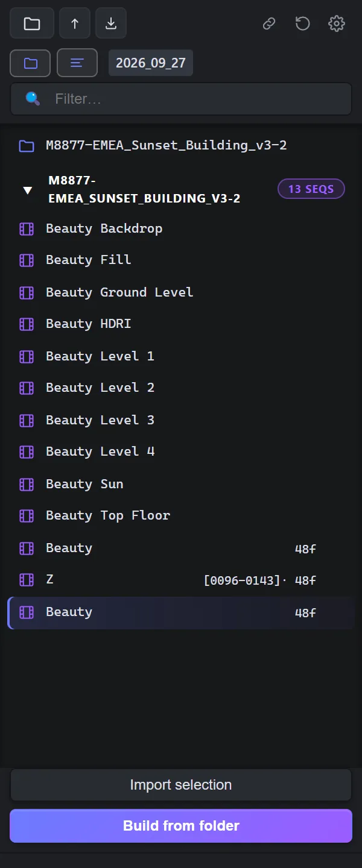Image resolution: width=362 pixels, height=868 pixels.
Task: Click film icon of Beauty Backdrop
Action: [x=27, y=228]
